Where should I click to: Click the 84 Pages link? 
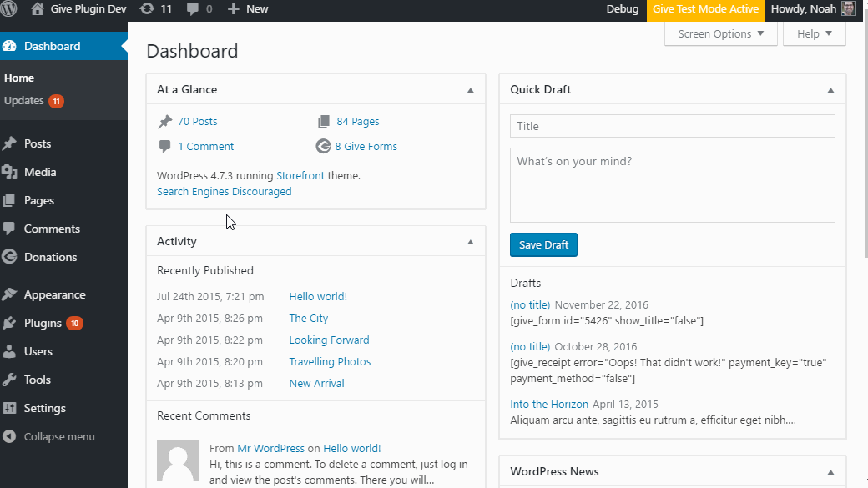coord(358,122)
